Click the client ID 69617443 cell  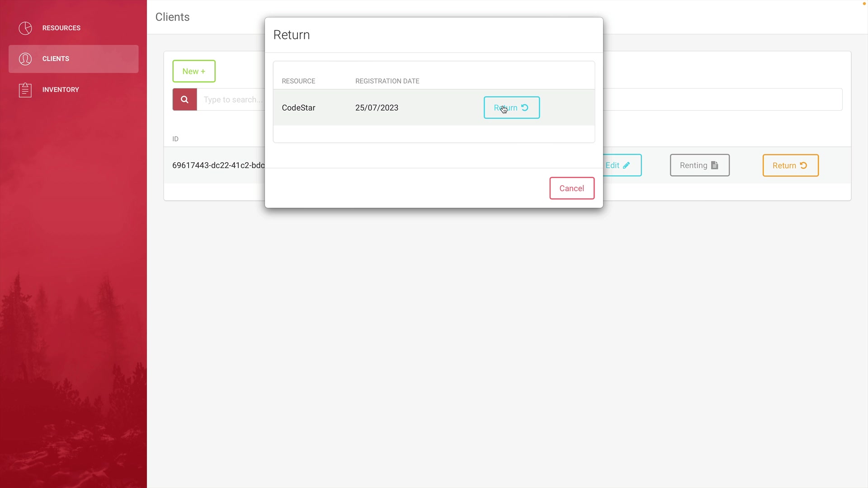pyautogui.click(x=218, y=165)
